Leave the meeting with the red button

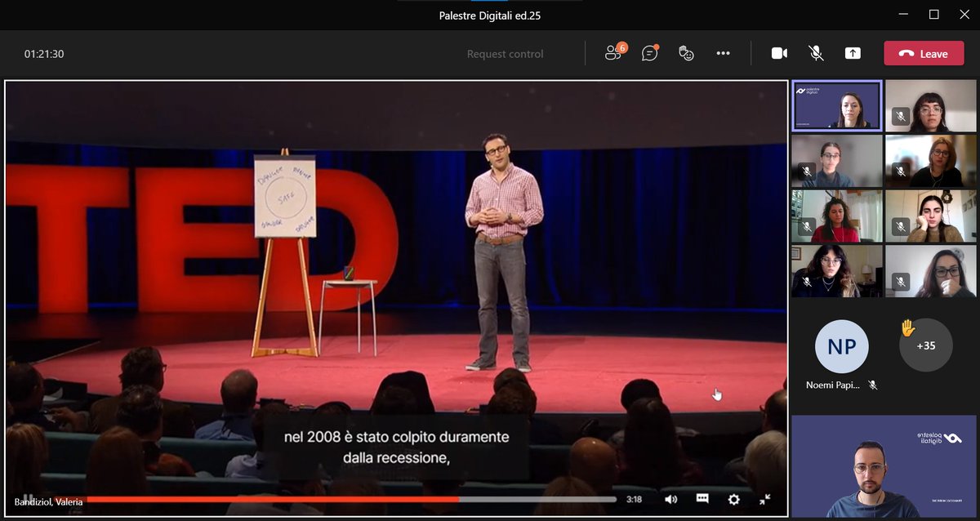(924, 53)
